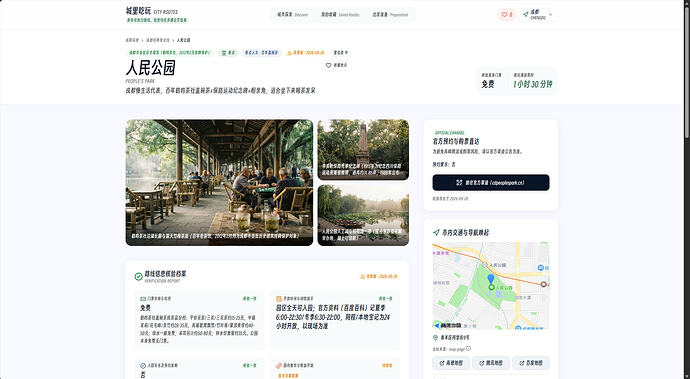Click the info icon beside map page

pos(468,348)
